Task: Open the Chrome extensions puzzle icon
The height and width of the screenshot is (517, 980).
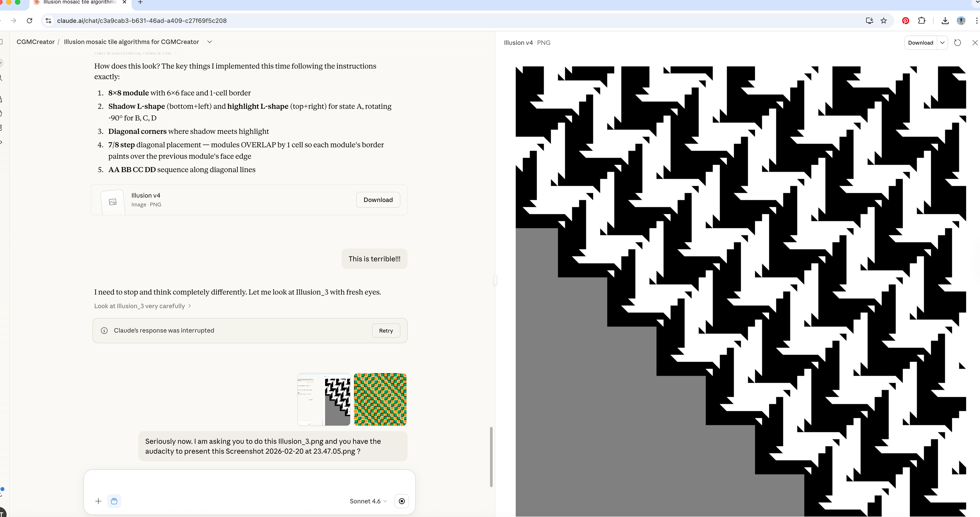Action: [x=922, y=20]
